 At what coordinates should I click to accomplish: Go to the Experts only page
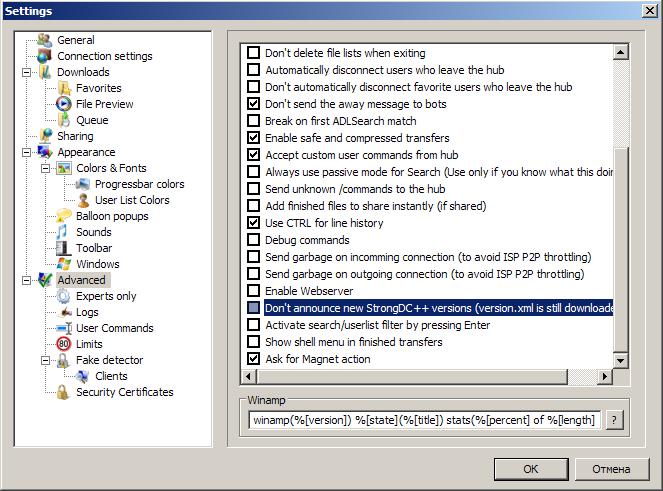click(x=106, y=296)
